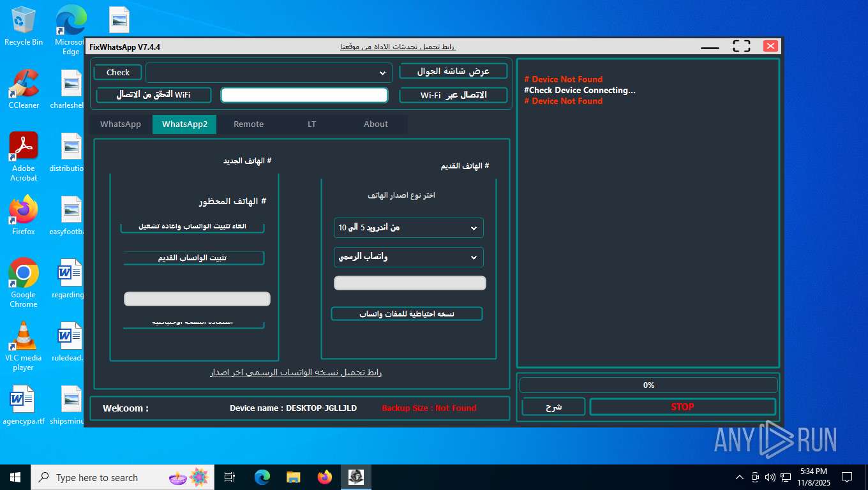Show hidden system tray icons
This screenshot has width=868, height=490.
[740, 477]
